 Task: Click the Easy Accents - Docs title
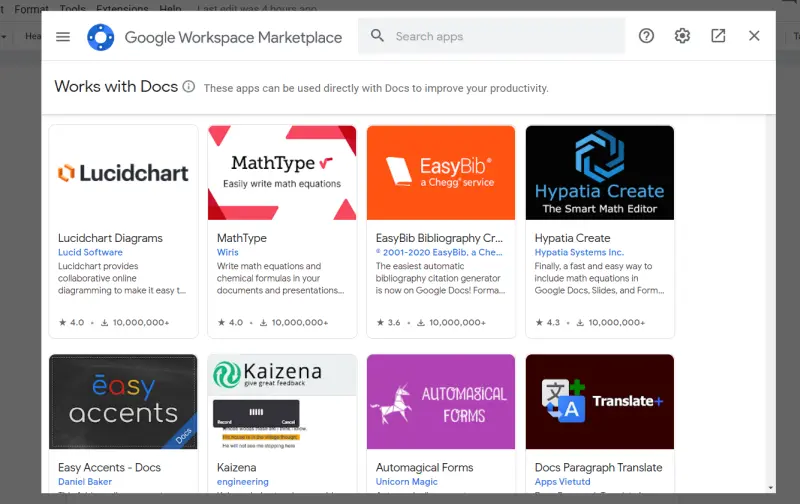tap(109, 467)
